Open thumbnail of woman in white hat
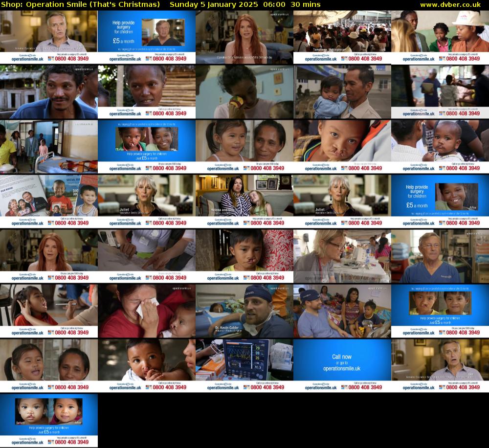This screenshot has width=489, height=448. pyautogui.click(x=440, y=37)
